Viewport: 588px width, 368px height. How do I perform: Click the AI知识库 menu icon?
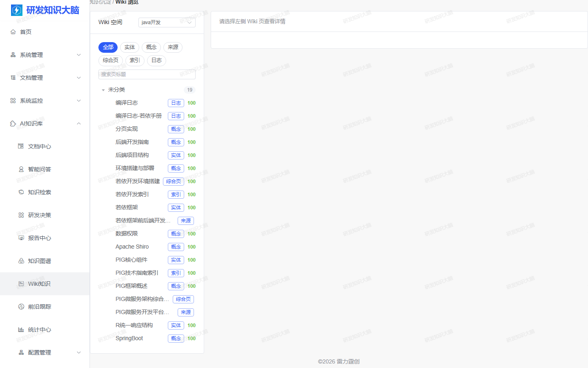coord(13,123)
